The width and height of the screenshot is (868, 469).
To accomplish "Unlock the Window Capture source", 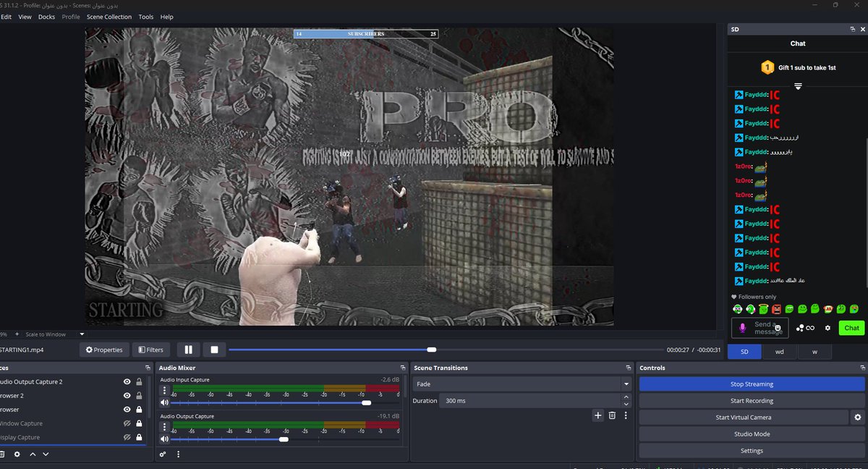I will click(139, 423).
